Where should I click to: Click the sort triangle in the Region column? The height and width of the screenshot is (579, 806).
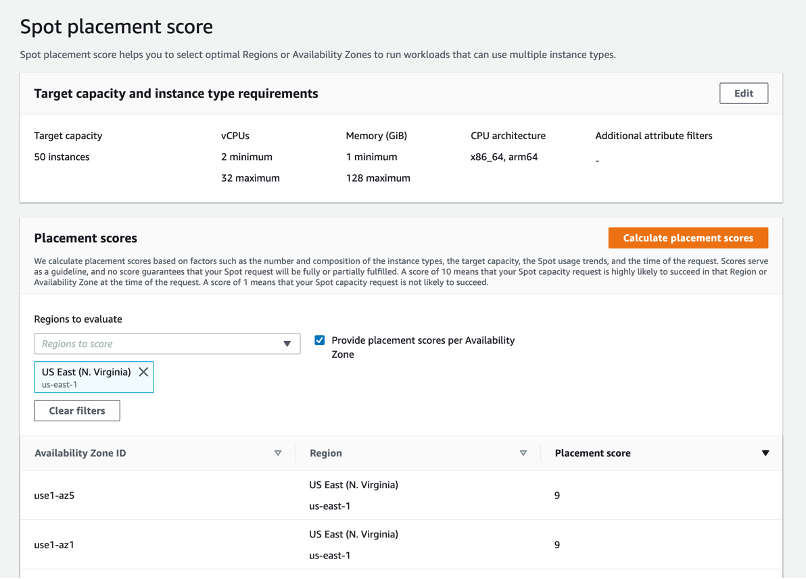tap(523, 453)
